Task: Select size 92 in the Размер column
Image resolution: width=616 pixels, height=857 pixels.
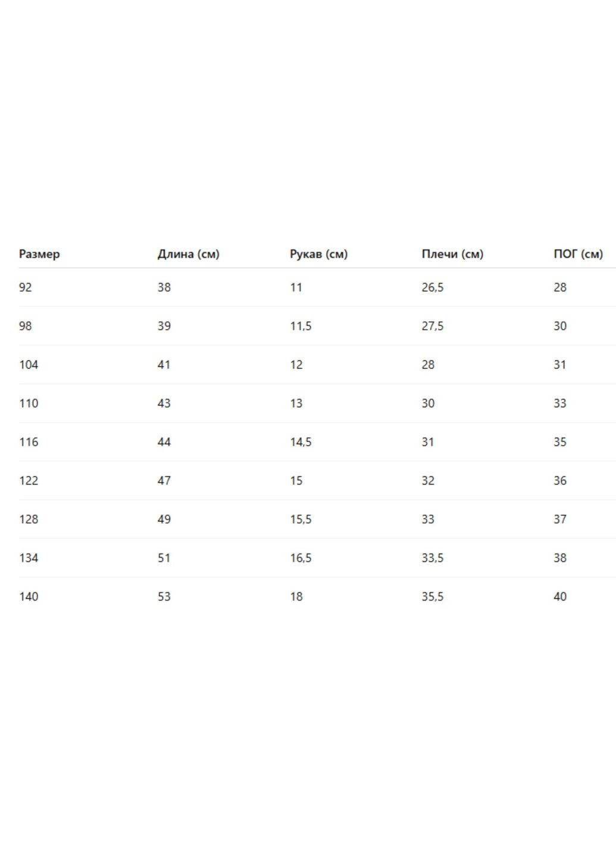Action: tap(26, 287)
